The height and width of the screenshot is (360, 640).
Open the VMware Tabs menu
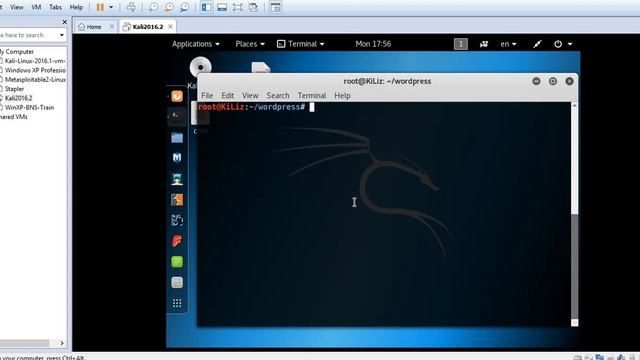55,7
